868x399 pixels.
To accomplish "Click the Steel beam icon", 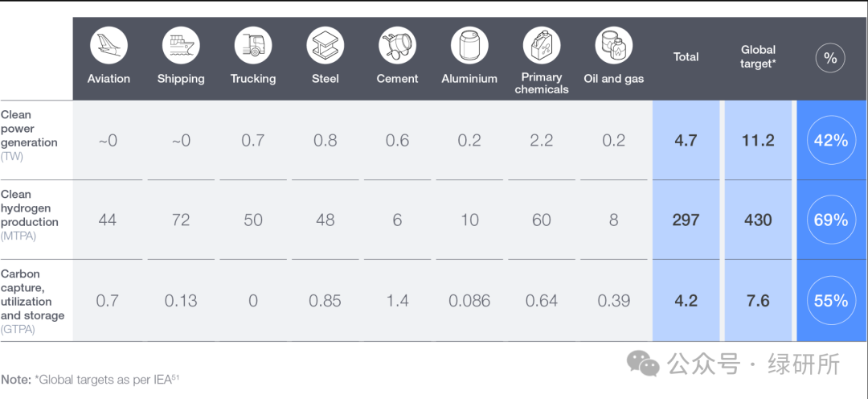I will 325,45.
